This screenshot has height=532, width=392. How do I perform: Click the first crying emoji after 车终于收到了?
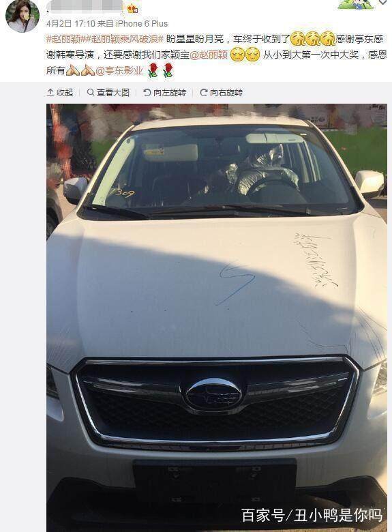(298, 39)
